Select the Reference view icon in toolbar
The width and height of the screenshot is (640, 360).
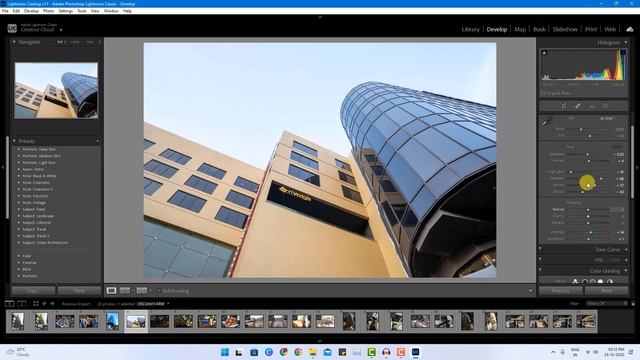[125, 291]
